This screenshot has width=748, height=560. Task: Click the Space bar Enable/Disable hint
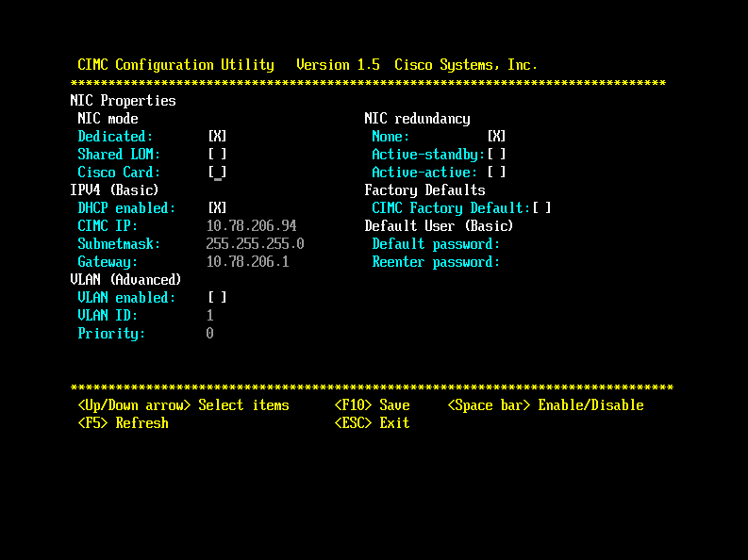tap(546, 405)
